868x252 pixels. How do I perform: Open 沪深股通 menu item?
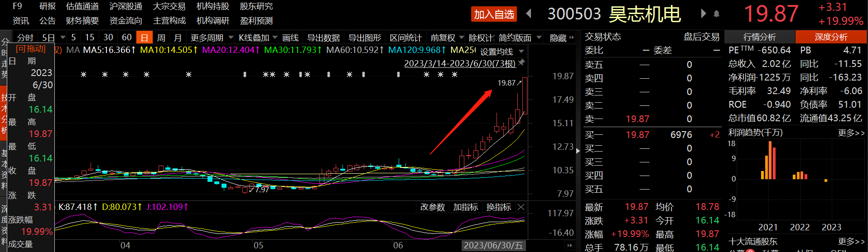pyautogui.click(x=126, y=6)
